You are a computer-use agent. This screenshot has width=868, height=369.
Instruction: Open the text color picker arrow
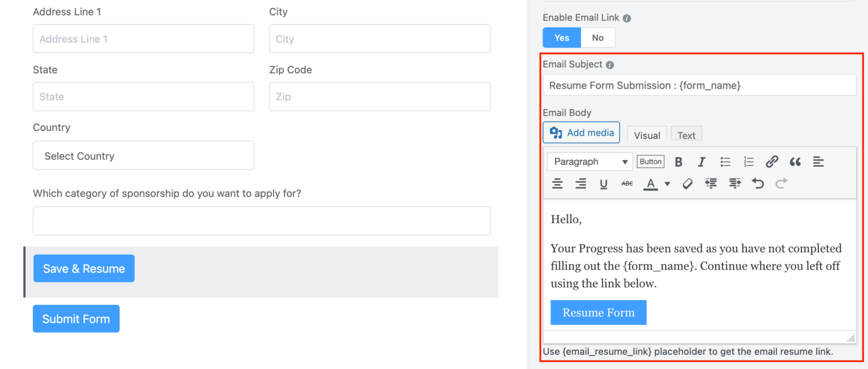tap(667, 184)
